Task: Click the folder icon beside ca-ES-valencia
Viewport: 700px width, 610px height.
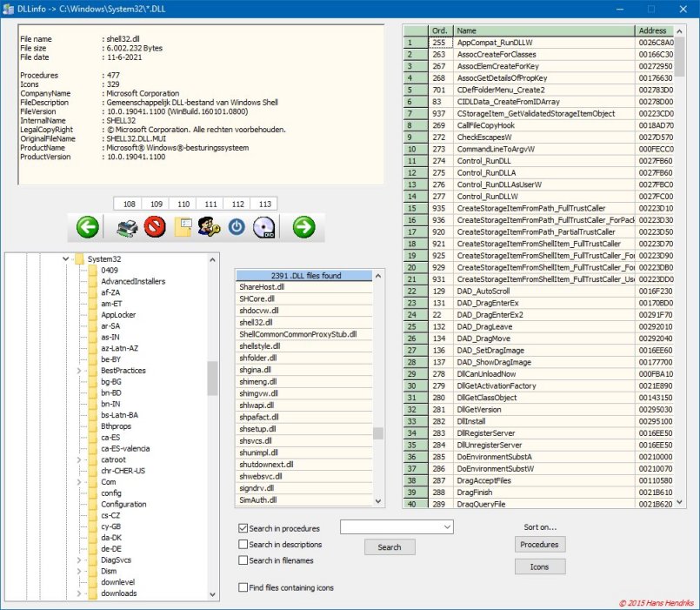Action: pos(93,449)
